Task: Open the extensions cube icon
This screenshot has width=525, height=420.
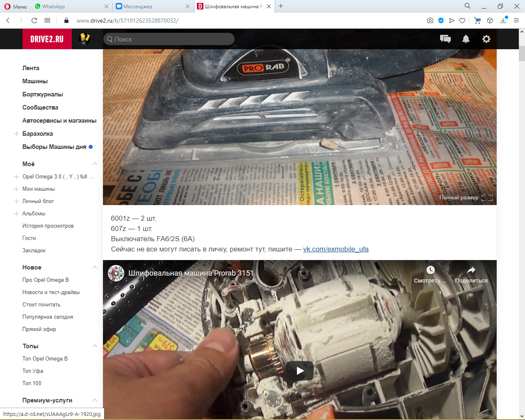Action: pyautogui.click(x=490, y=21)
